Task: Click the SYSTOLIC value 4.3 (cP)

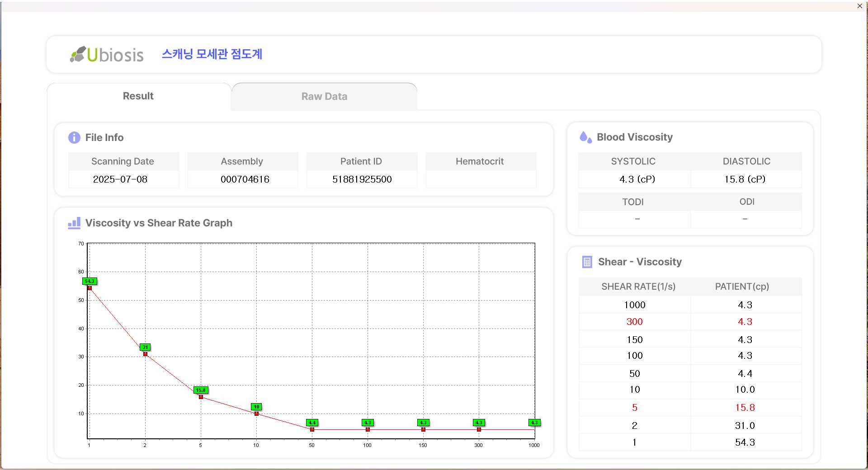Action: [637, 179]
